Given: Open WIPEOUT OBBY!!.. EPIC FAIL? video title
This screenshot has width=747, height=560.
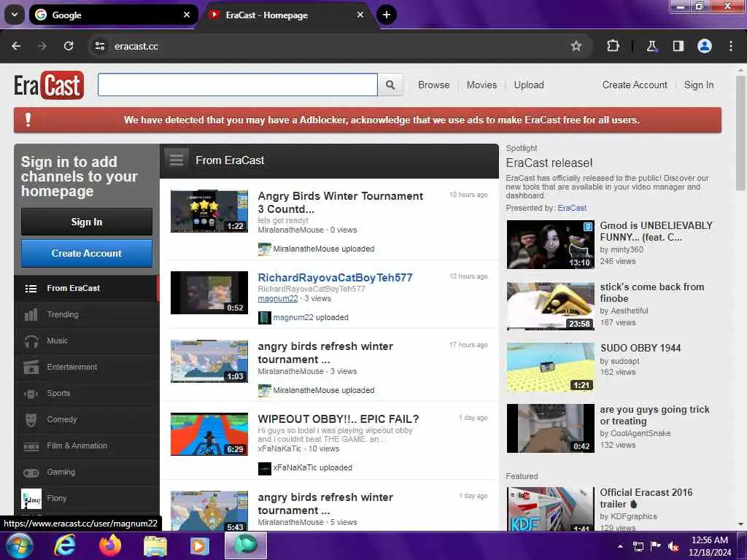Looking at the screenshot, I should click(338, 419).
